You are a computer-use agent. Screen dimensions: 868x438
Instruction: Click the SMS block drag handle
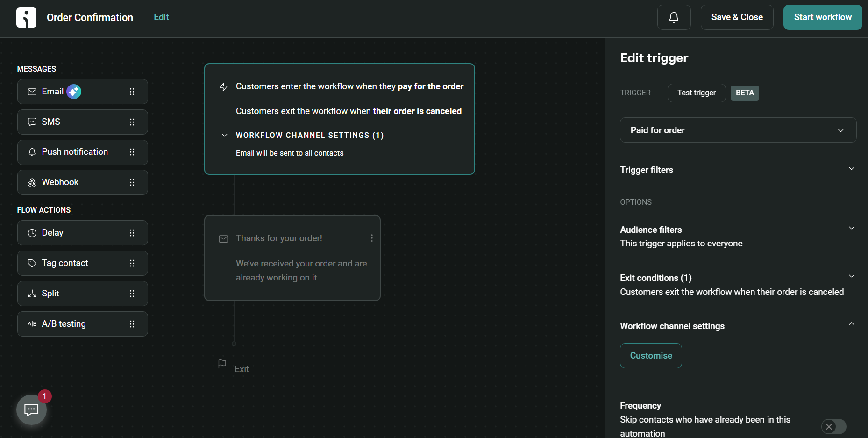[132, 122]
